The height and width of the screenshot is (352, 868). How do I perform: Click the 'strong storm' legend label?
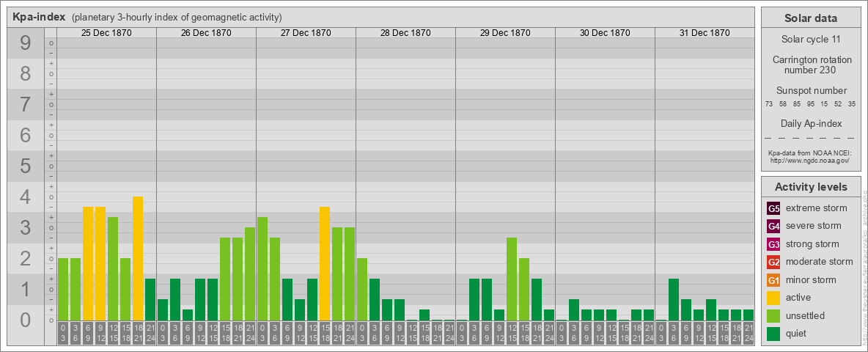tap(812, 244)
